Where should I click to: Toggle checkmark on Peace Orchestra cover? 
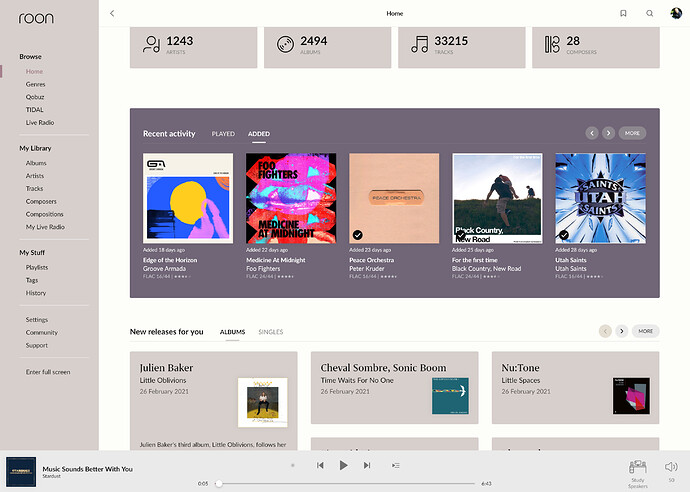[x=358, y=235]
